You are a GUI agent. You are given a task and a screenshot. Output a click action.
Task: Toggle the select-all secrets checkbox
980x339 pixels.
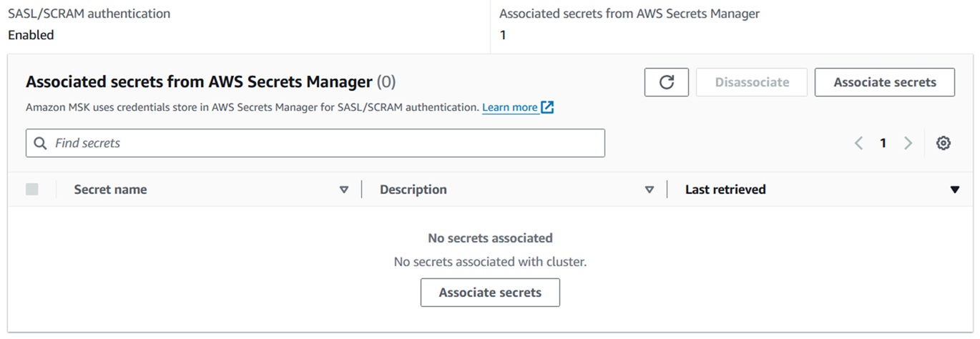pos(32,190)
